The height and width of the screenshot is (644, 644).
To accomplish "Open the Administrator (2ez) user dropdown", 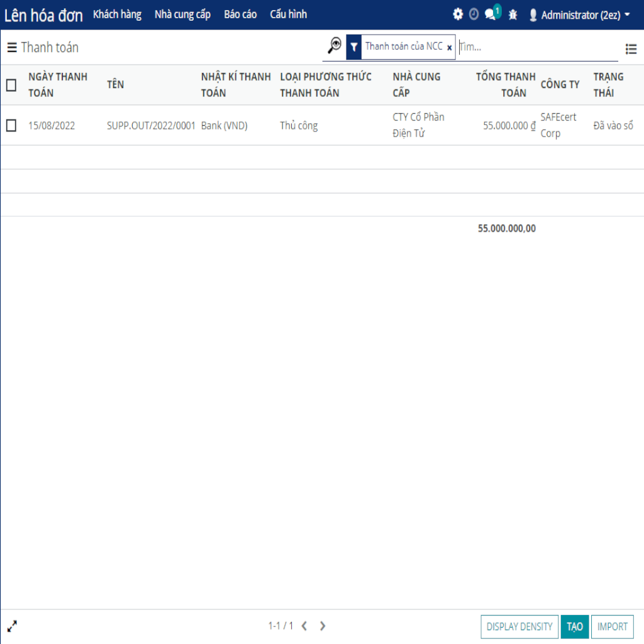I will tap(579, 14).
